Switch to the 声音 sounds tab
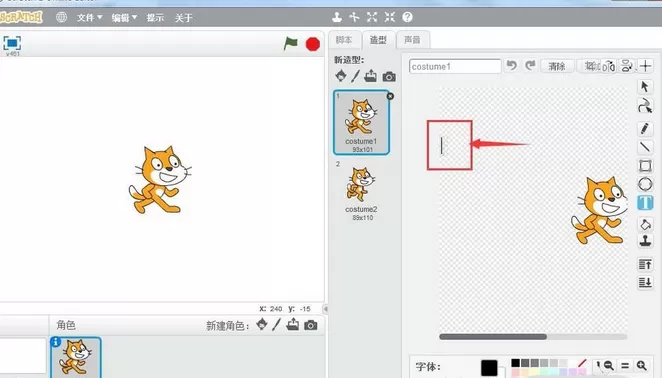Viewport: 662px width, 378px height. [412, 40]
